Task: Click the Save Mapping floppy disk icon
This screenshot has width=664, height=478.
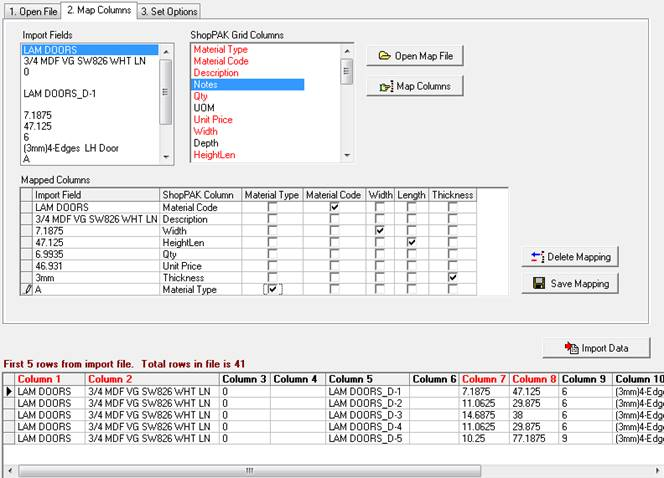Action: [539, 284]
